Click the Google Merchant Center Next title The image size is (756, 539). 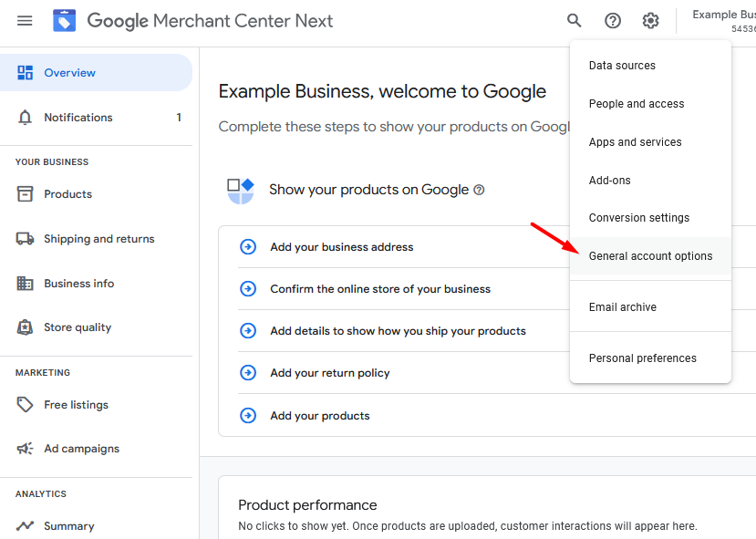tap(211, 21)
